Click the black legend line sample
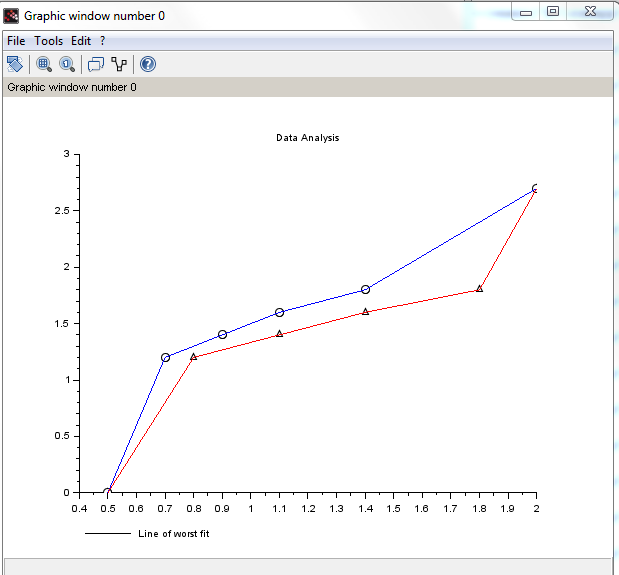Image resolution: width=619 pixels, height=575 pixels. (x=108, y=534)
